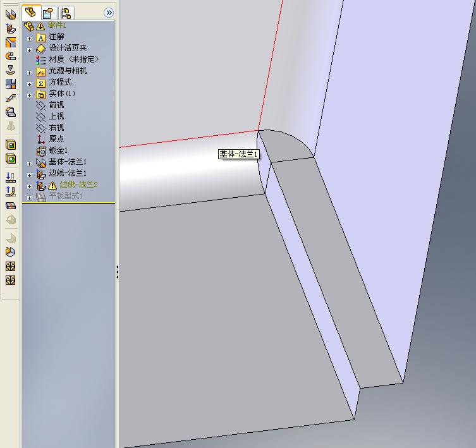Viewport: 476px width, 448px height.
Task: Select the Fold tool
Action: coord(11,191)
